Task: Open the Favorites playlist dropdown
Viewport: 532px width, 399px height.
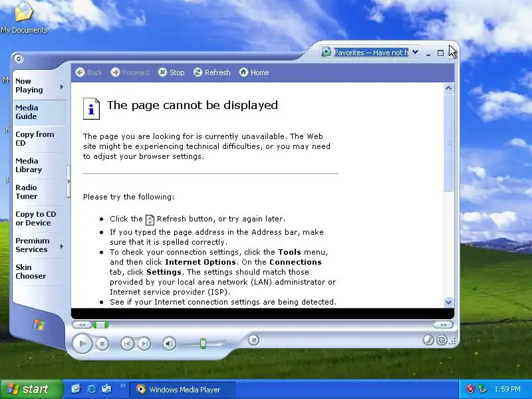Action: tap(415, 53)
